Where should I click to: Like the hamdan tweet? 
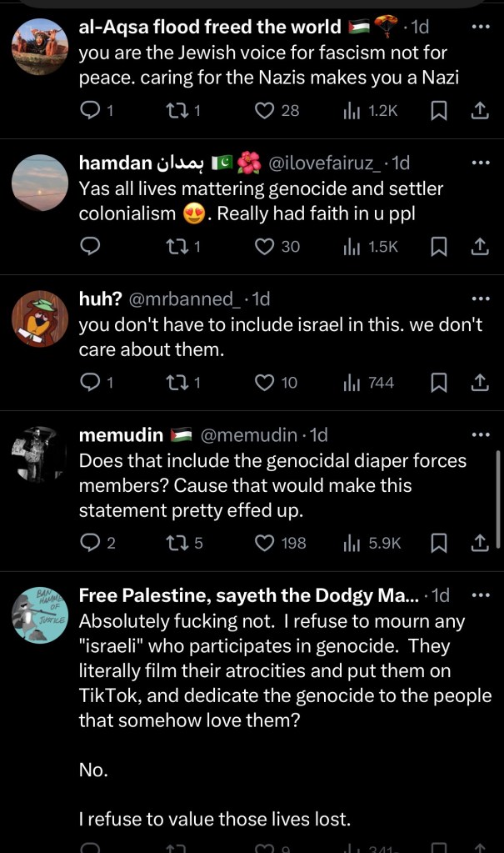click(265, 246)
